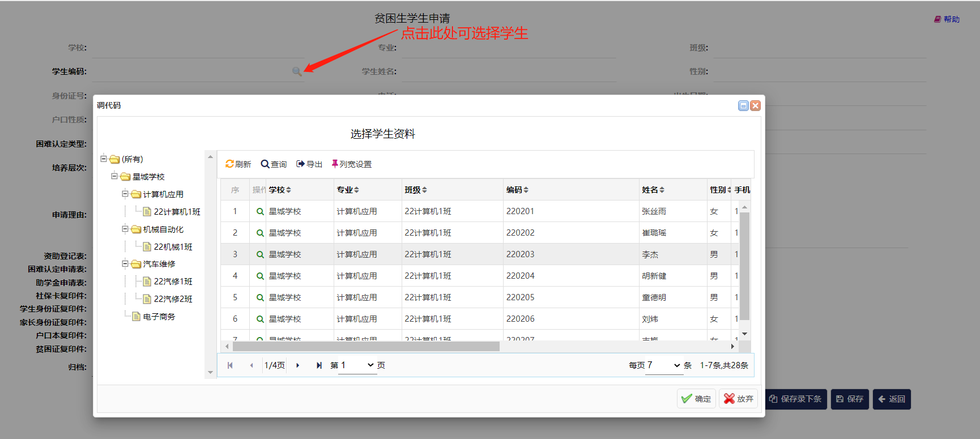980x439 pixels.
Task: Click table scroll down arrow
Action: pyautogui.click(x=744, y=334)
